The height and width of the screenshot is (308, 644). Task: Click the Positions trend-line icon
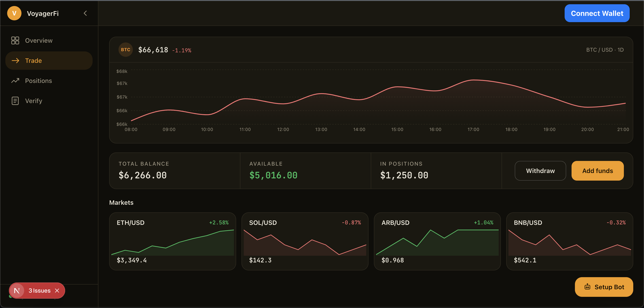coord(15,81)
